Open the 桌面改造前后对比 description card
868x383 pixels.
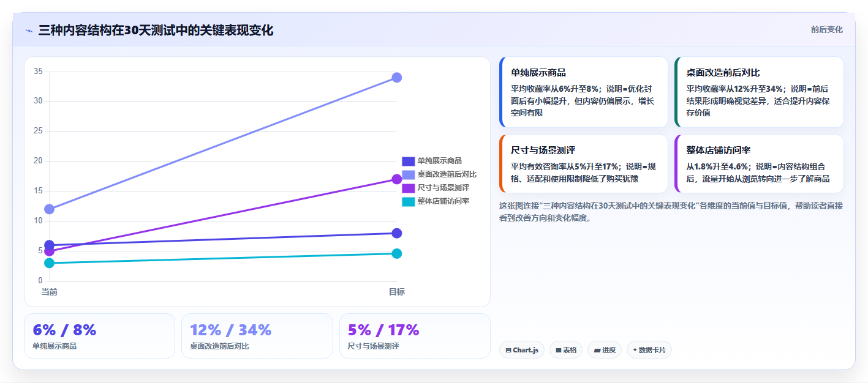point(759,92)
